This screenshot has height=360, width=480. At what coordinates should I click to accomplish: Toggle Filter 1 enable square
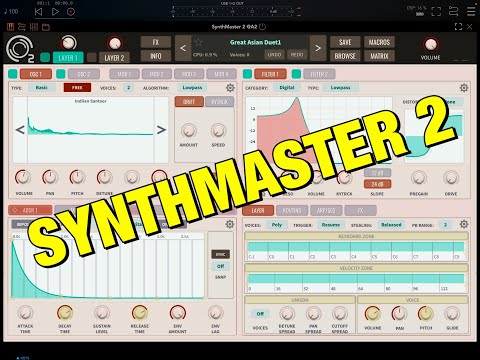[x=247, y=74]
